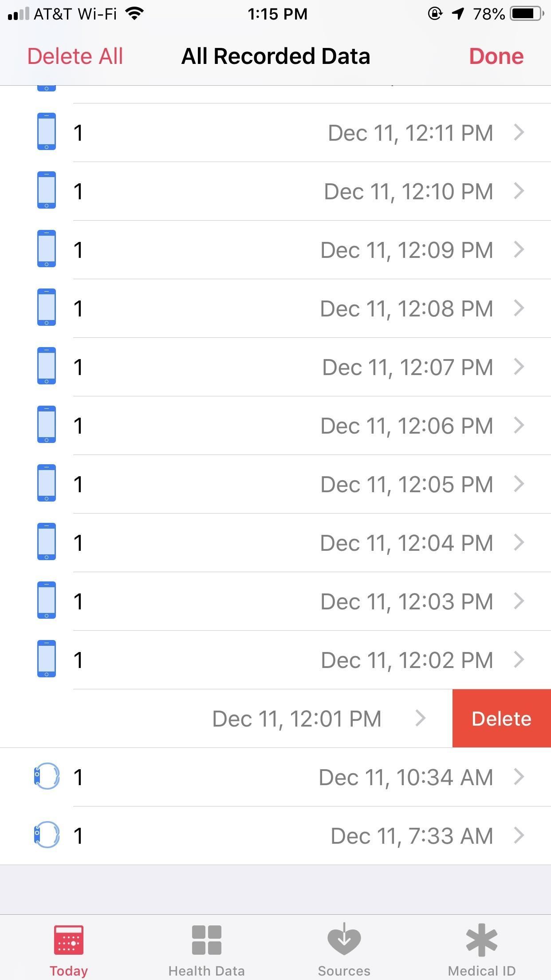
Task: Expand the Dec 11, 12:10 PM record chevron
Action: pyautogui.click(x=519, y=191)
